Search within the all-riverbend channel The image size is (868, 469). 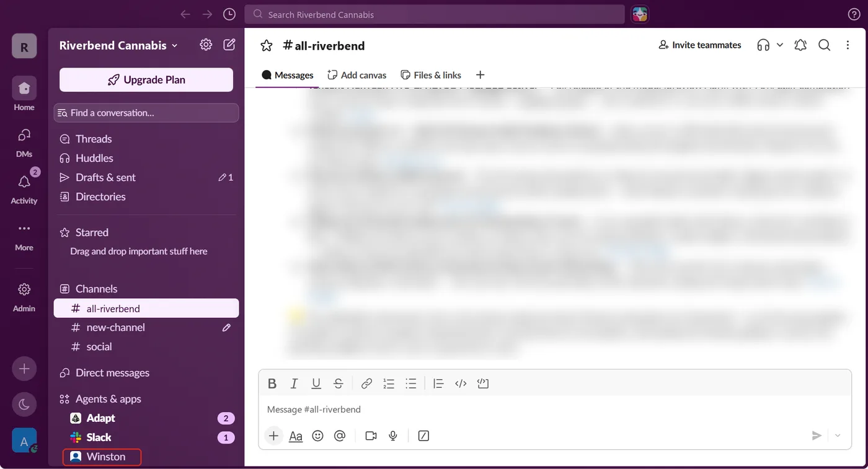click(824, 45)
